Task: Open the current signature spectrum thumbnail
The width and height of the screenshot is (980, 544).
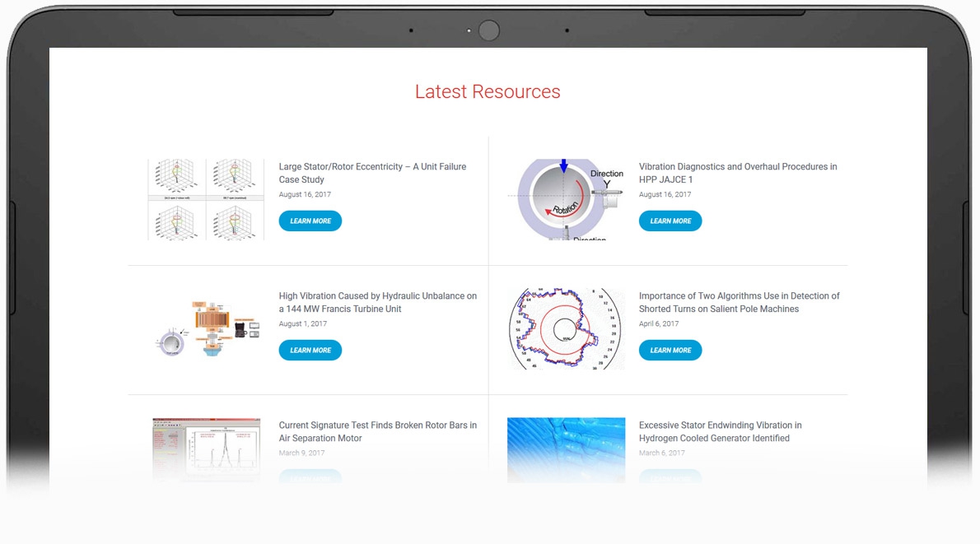Action: click(206, 449)
